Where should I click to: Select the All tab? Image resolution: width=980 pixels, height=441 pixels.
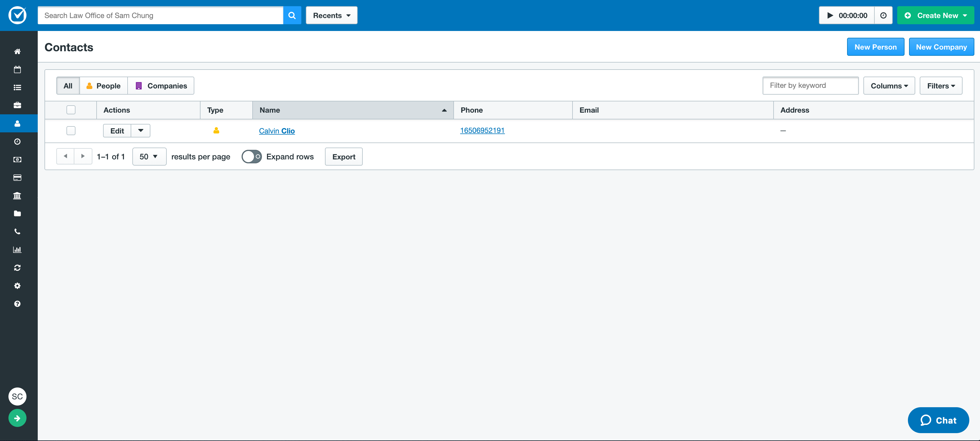68,86
